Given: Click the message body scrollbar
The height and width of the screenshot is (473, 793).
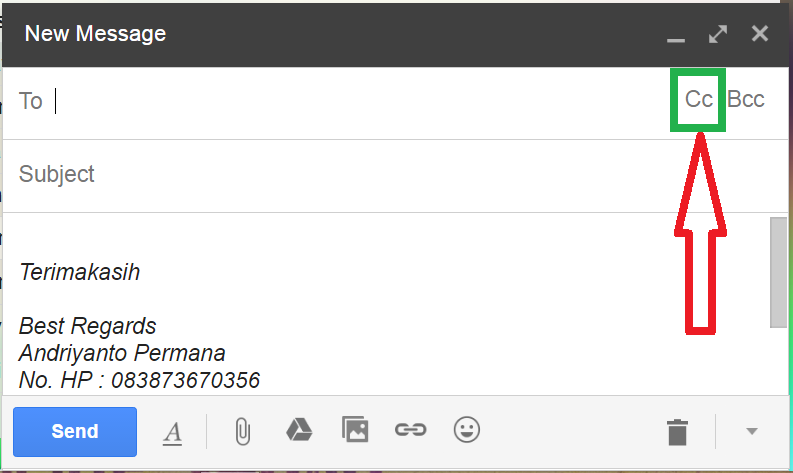Looking at the screenshot, I should pos(777,272).
